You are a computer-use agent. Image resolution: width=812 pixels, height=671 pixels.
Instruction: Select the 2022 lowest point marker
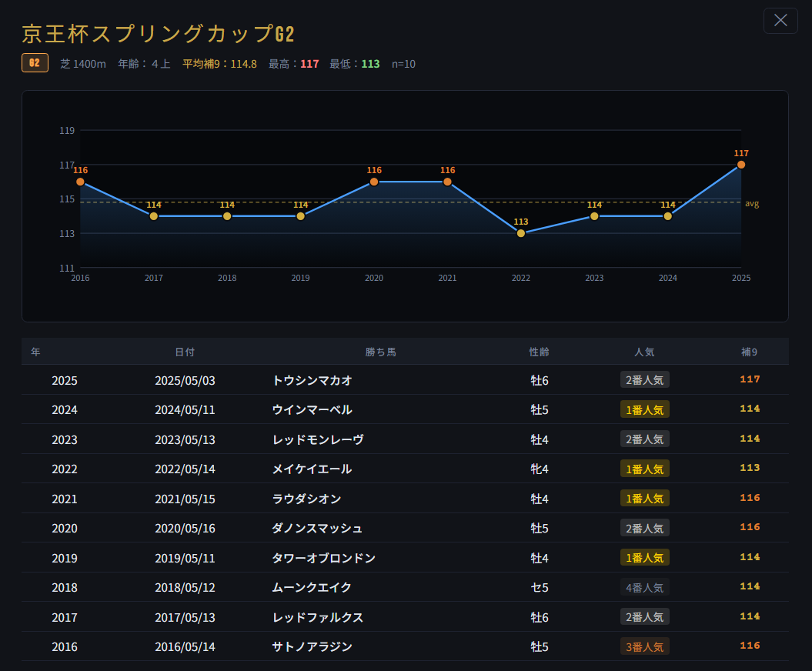[521, 233]
